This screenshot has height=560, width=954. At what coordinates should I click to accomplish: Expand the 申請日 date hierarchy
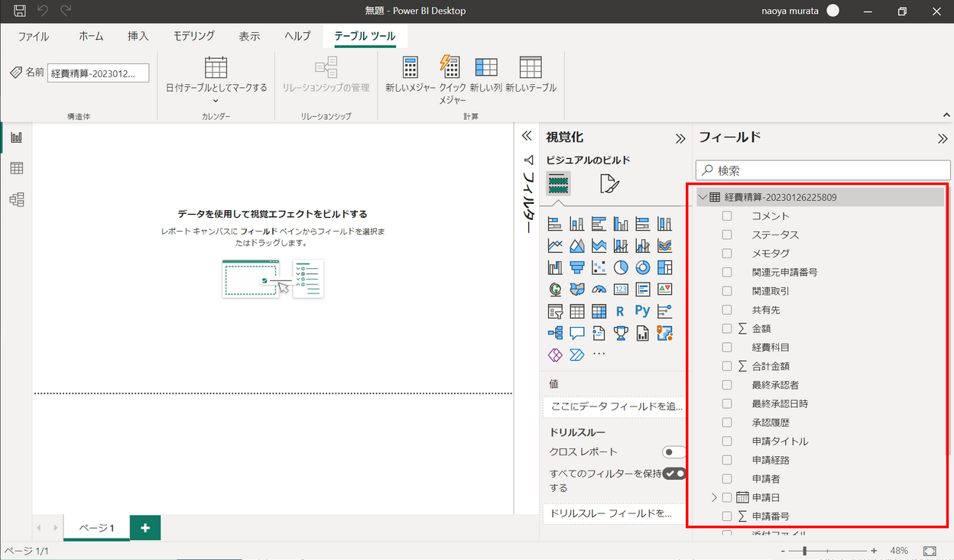(714, 497)
